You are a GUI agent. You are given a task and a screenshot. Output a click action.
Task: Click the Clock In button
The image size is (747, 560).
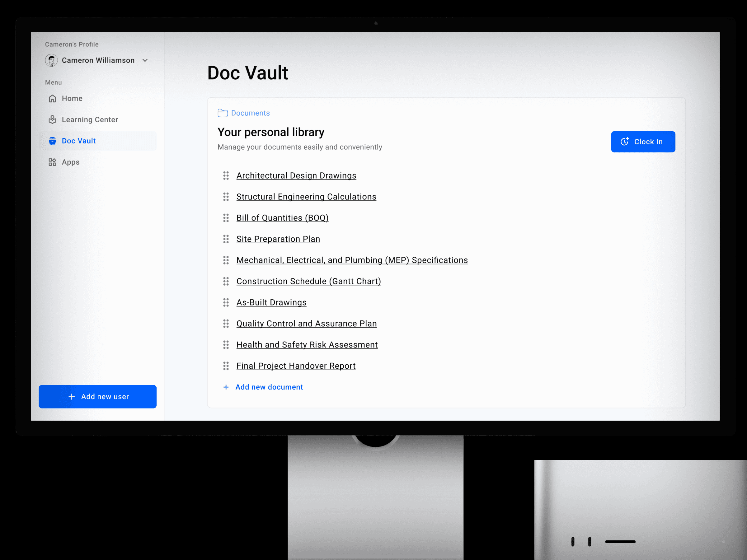point(643,142)
